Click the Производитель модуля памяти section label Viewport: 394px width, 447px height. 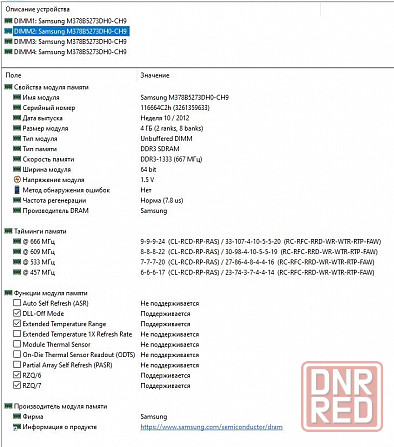[61, 407]
